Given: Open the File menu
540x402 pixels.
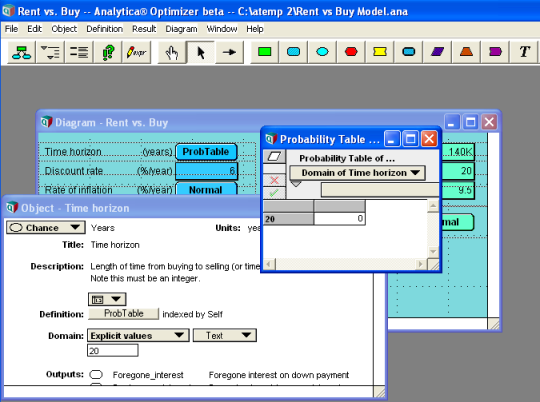Looking at the screenshot, I should tap(11, 29).
